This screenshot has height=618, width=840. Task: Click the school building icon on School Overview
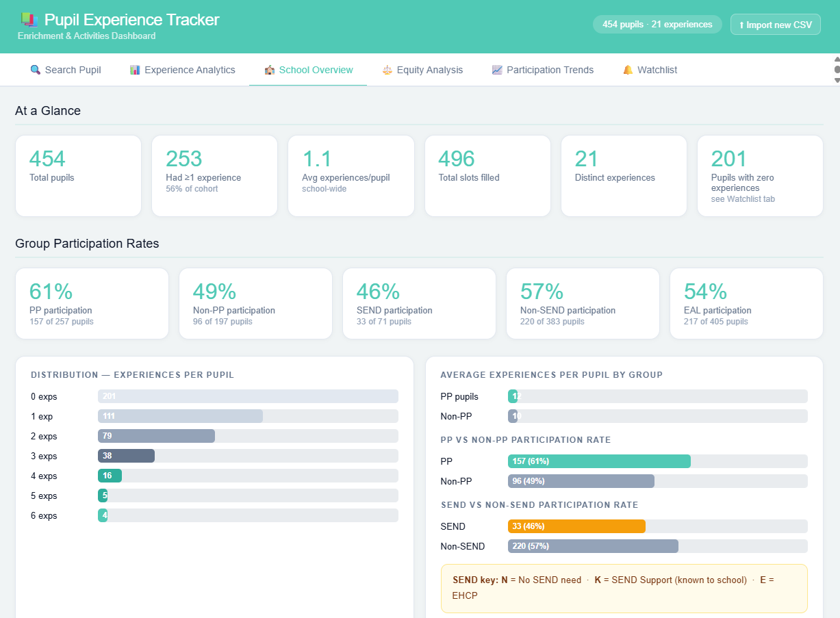click(x=270, y=70)
